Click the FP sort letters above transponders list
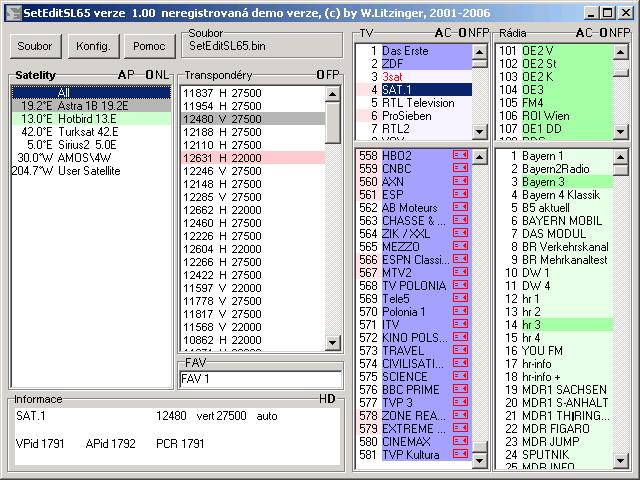The image size is (640, 480). pyautogui.click(x=333, y=75)
